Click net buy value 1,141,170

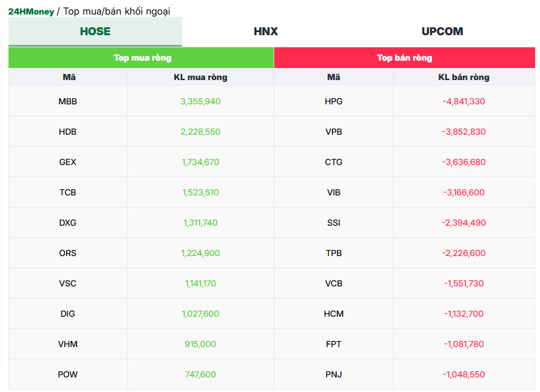(x=200, y=283)
